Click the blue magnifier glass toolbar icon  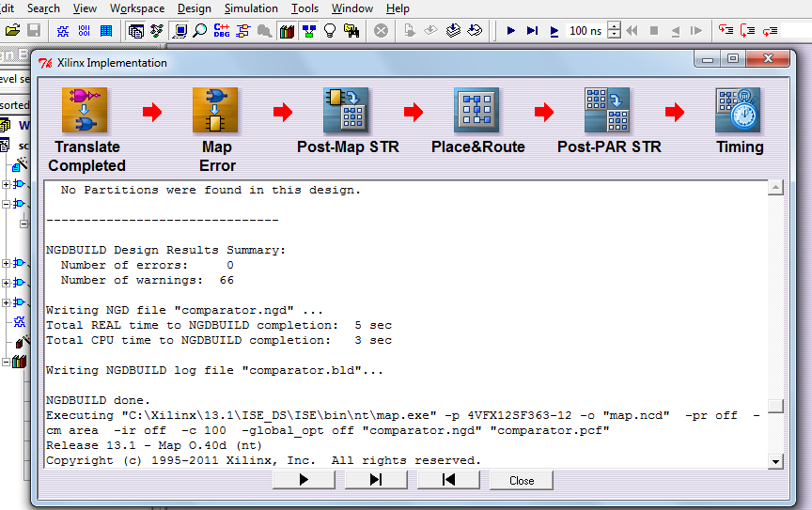(199, 31)
